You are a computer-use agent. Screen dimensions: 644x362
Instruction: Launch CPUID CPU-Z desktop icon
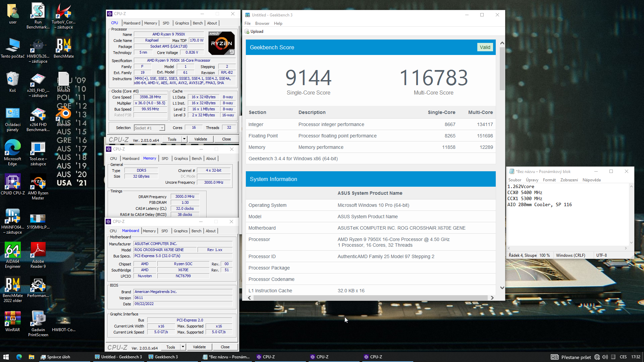(13, 184)
